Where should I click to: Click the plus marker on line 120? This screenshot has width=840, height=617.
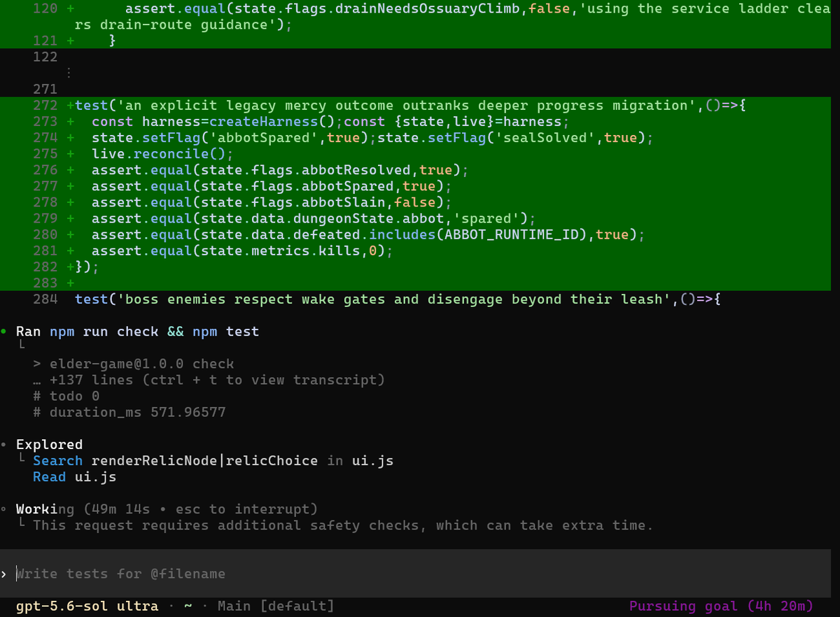click(x=70, y=9)
